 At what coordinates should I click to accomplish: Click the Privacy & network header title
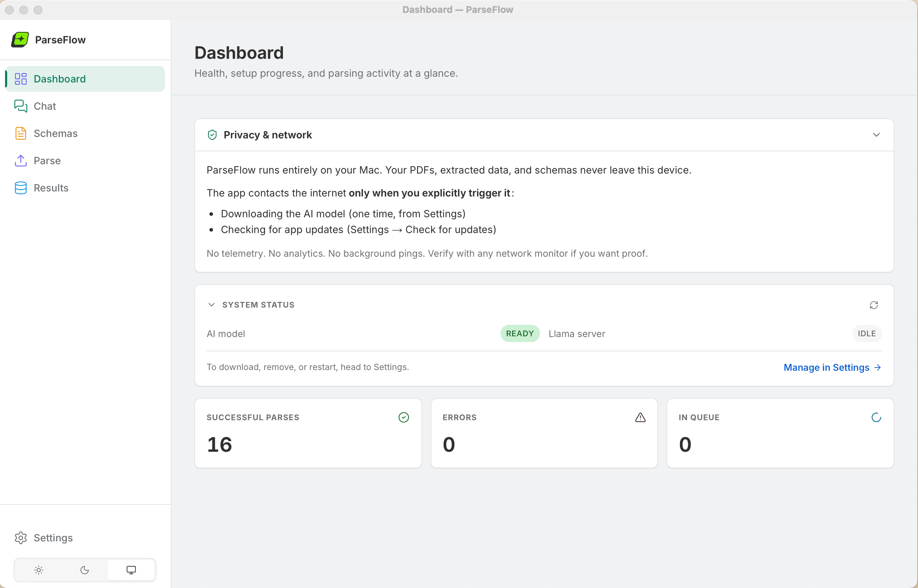coord(268,135)
